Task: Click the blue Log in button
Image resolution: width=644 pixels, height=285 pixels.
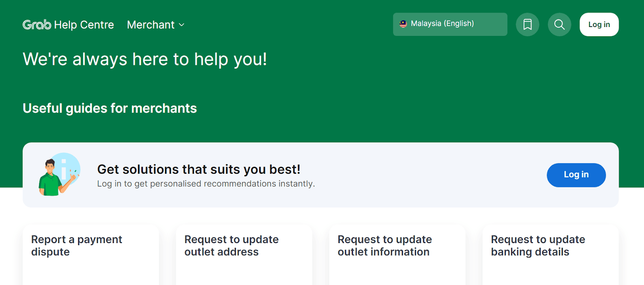Action: tap(576, 175)
